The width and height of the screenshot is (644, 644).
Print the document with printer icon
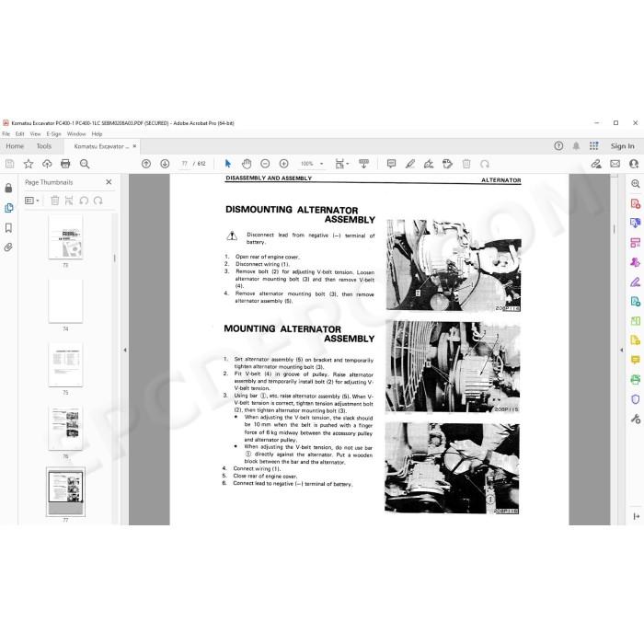65,164
